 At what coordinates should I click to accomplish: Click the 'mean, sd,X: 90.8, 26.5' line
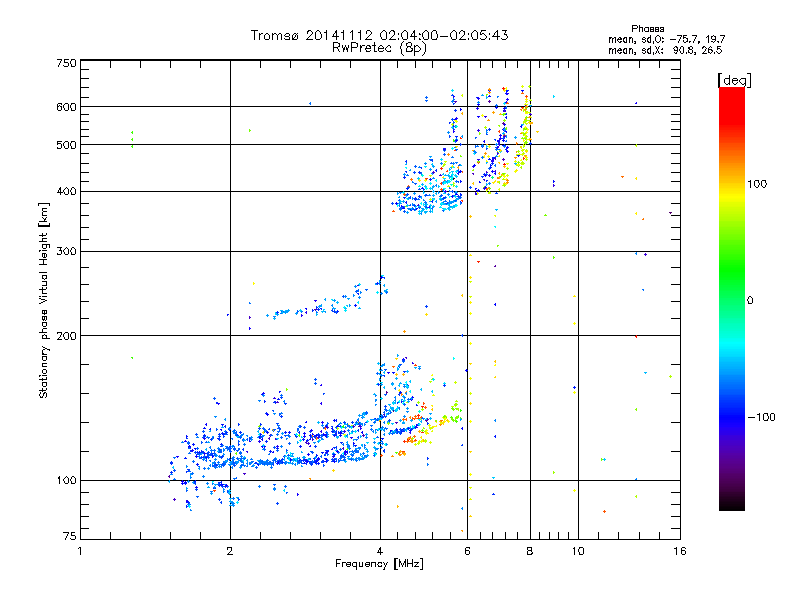(x=665, y=50)
